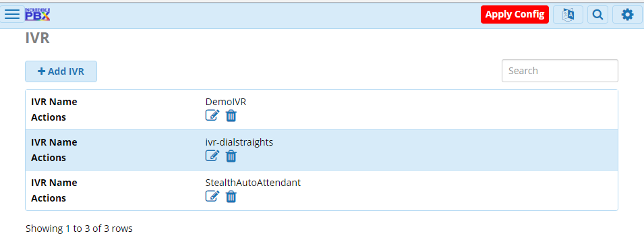Click the Incredible PBX logo
This screenshot has height=244, width=644.
pyautogui.click(x=37, y=14)
